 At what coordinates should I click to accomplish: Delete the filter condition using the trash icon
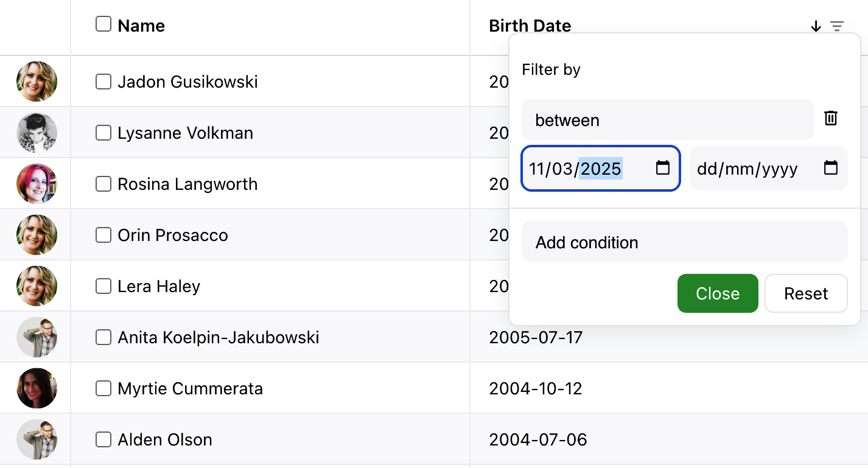[830, 118]
